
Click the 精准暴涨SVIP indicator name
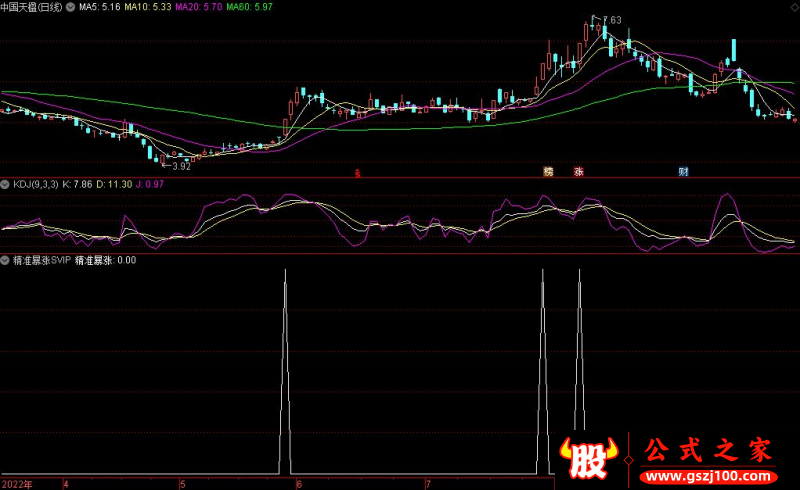[x=42, y=259]
